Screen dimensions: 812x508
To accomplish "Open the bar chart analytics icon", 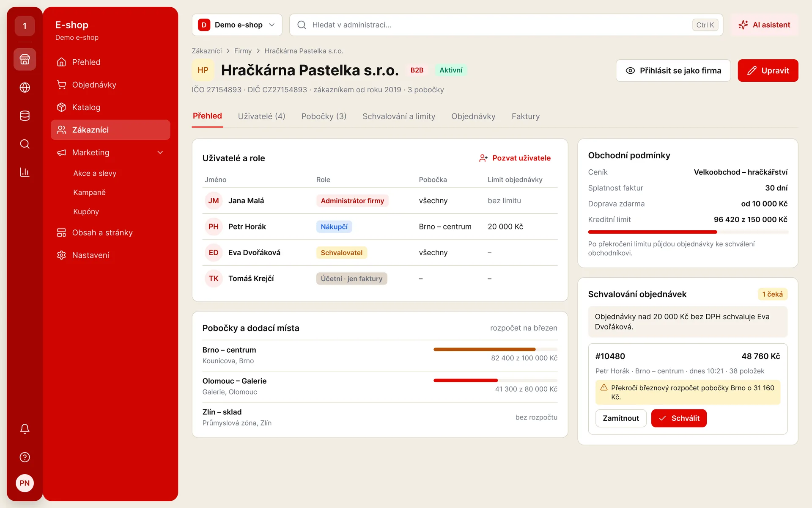I will (25, 172).
